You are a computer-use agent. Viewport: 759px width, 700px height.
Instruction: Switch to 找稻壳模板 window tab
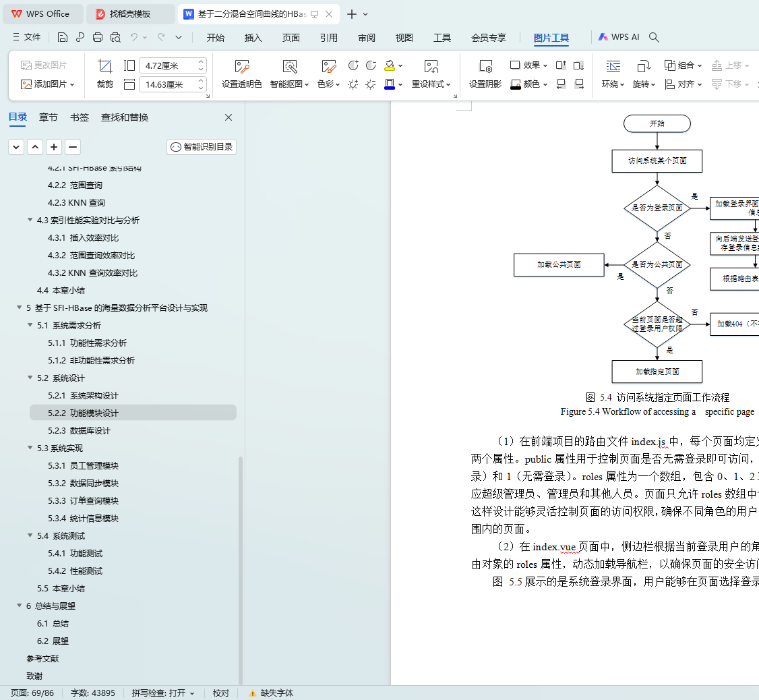click(x=130, y=14)
